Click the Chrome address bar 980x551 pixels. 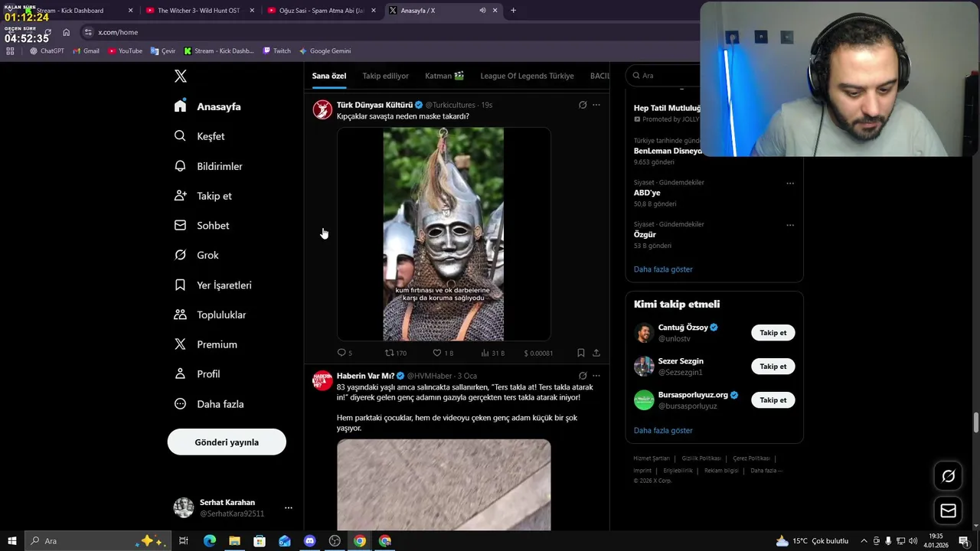(x=390, y=32)
